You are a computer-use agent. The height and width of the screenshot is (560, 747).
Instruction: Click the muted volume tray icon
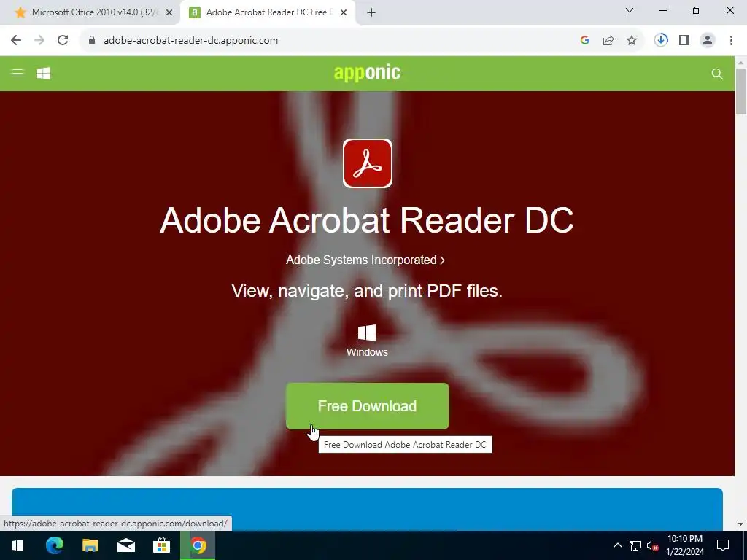653,545
